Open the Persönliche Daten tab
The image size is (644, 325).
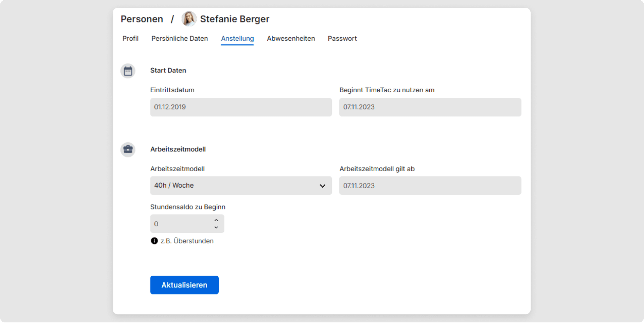click(180, 38)
